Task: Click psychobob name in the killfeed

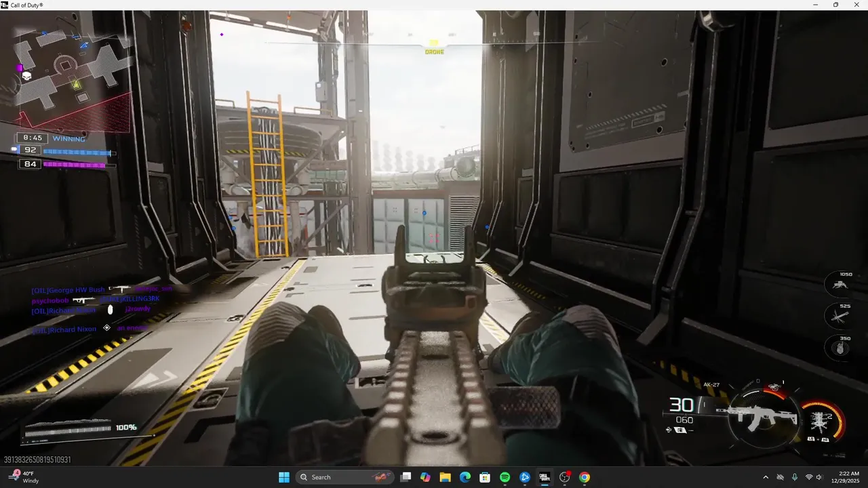Action: 50,300
